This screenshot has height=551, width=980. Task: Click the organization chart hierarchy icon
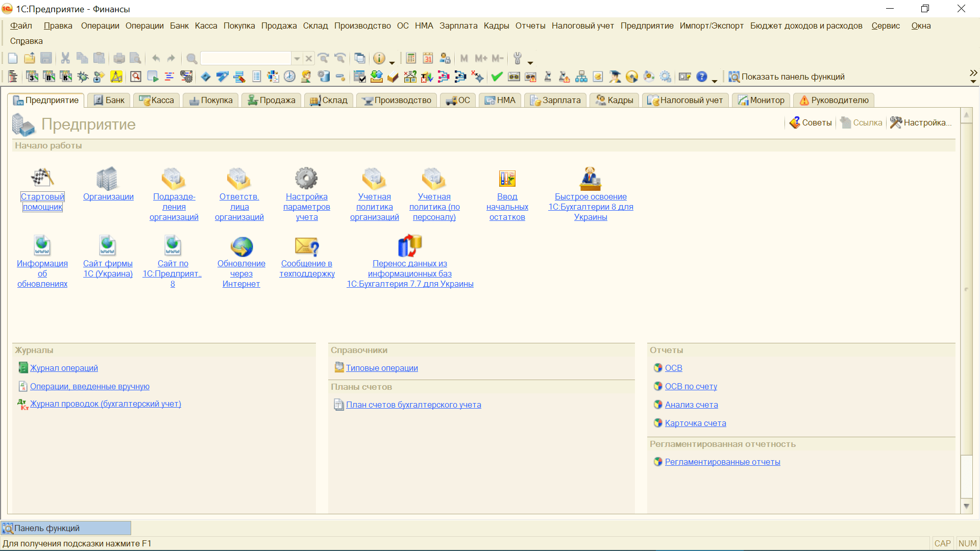tap(581, 77)
